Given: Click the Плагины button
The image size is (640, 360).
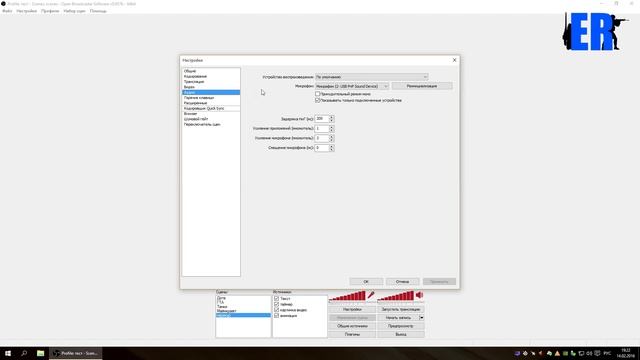Looking at the screenshot, I should point(352,334).
